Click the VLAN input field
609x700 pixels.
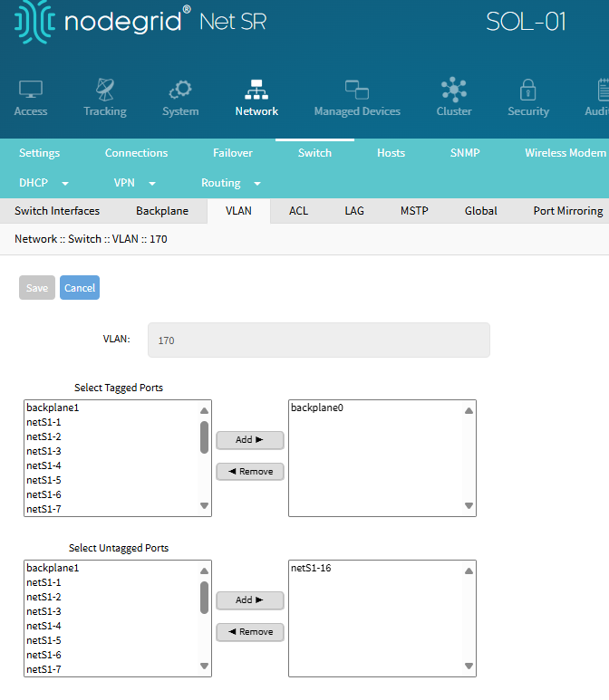click(318, 340)
